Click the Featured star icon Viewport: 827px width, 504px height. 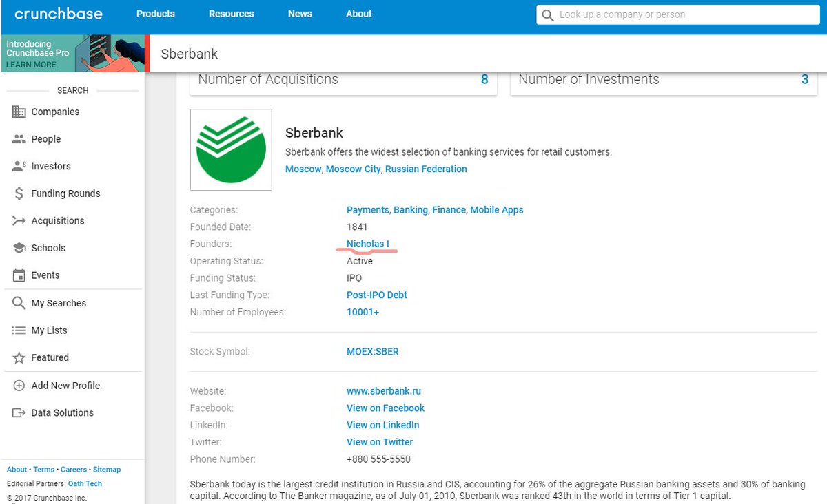(19, 358)
